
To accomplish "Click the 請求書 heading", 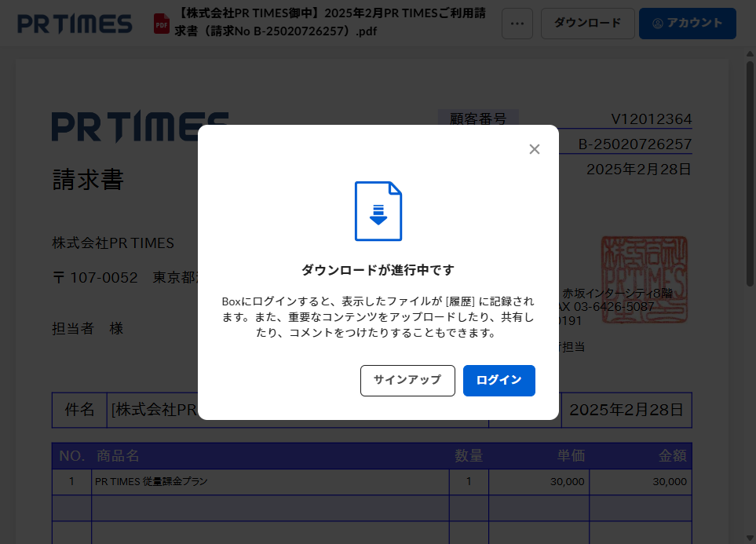I will click(x=88, y=180).
